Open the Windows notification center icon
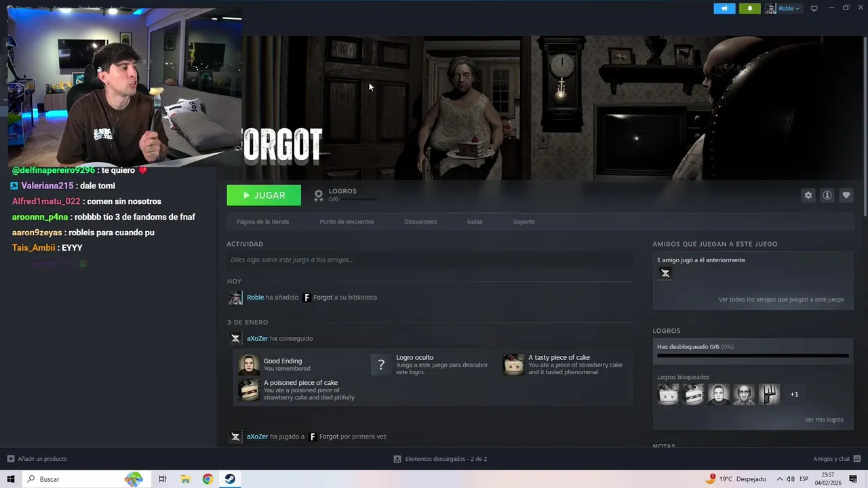Screen dimensions: 868x488 coord(854,479)
